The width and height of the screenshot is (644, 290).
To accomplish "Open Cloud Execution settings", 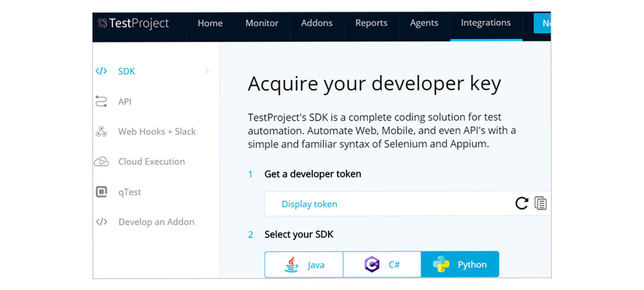I will tap(152, 162).
